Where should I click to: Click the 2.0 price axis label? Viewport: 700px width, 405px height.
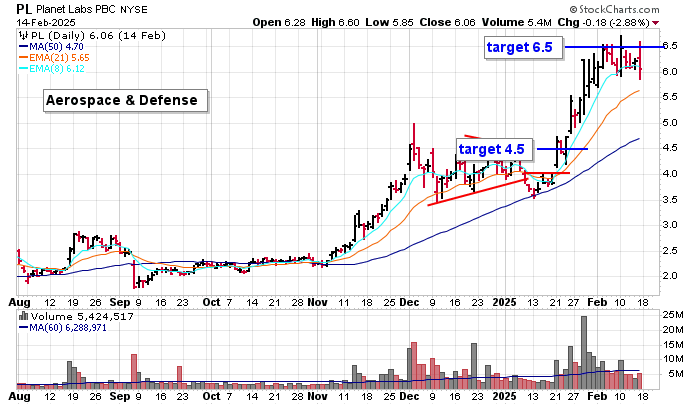pos(670,276)
